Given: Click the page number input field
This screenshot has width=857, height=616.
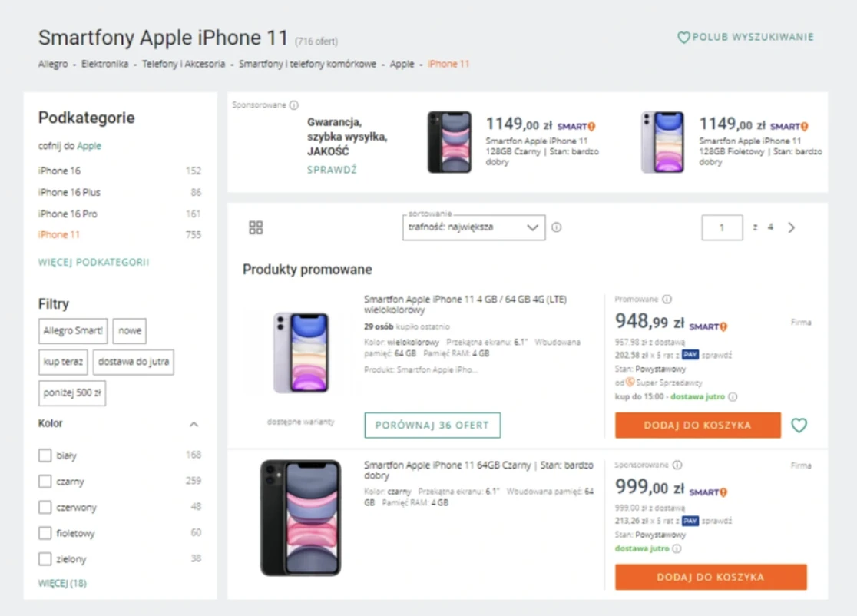Looking at the screenshot, I should coord(722,227).
